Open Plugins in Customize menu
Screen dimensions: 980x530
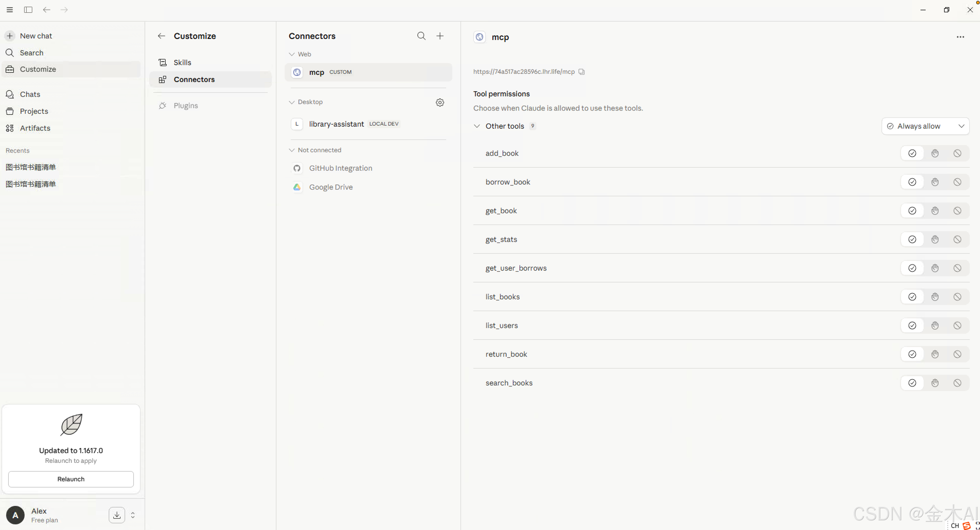tap(186, 105)
